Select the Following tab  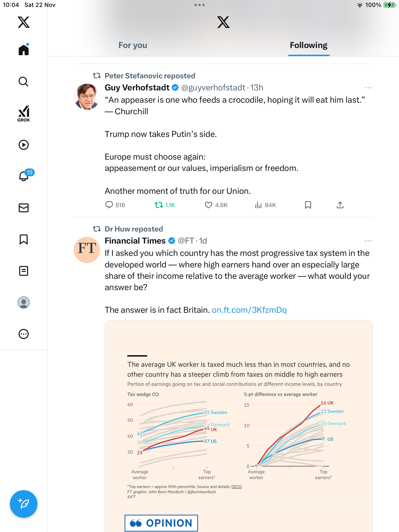click(308, 45)
